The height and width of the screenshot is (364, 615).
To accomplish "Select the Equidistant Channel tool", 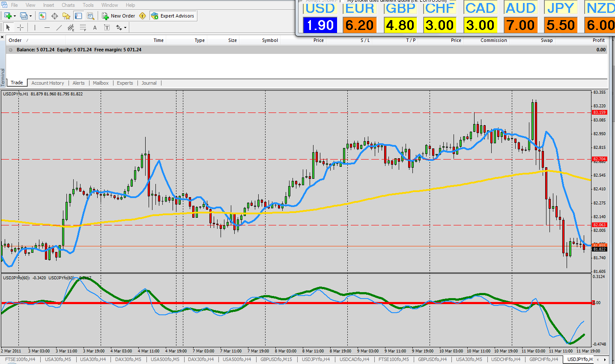I will click(71, 27).
